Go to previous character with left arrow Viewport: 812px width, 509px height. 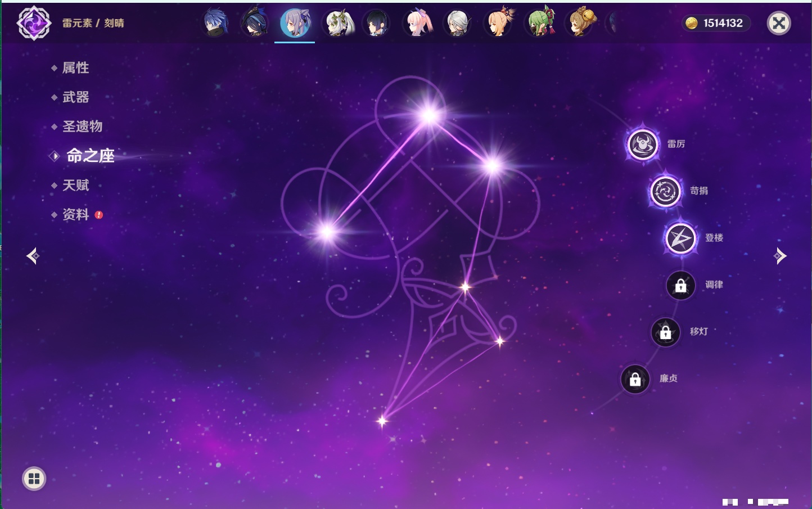33,256
